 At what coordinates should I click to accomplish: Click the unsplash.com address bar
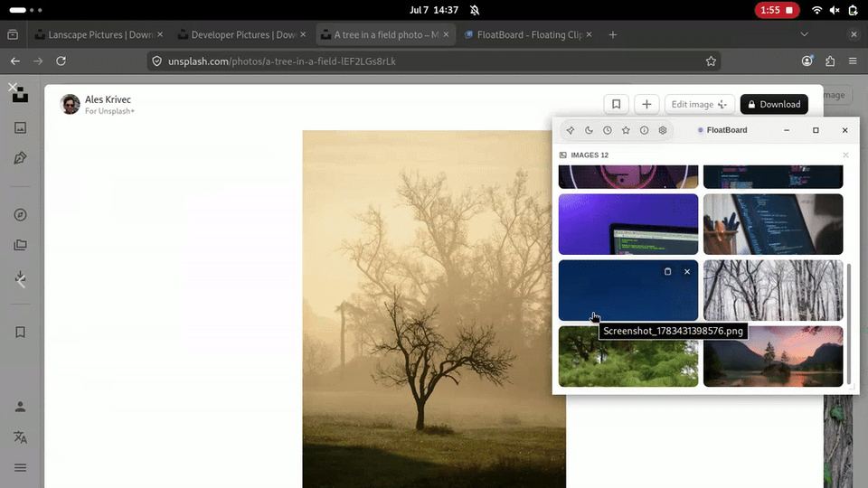(433, 61)
